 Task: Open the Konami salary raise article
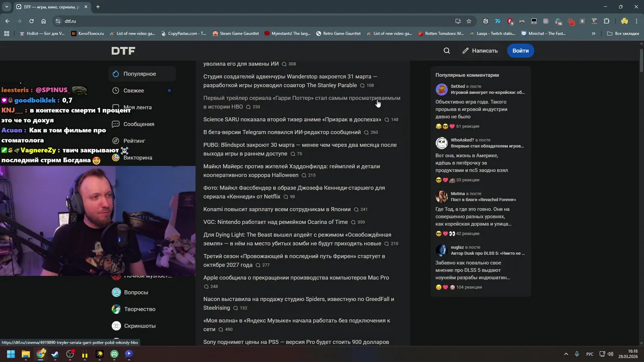277,209
